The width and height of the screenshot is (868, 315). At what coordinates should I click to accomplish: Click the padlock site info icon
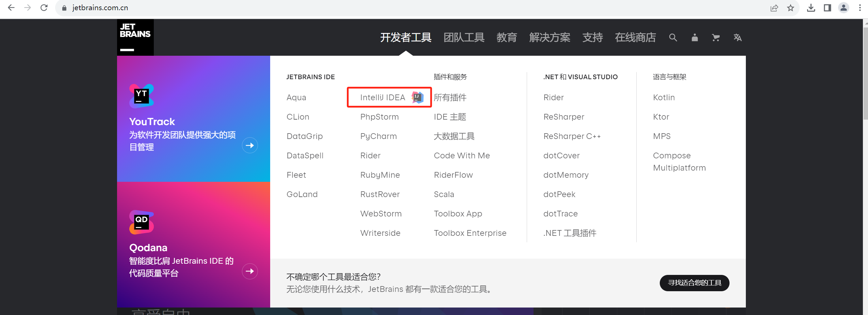pyautogui.click(x=64, y=8)
